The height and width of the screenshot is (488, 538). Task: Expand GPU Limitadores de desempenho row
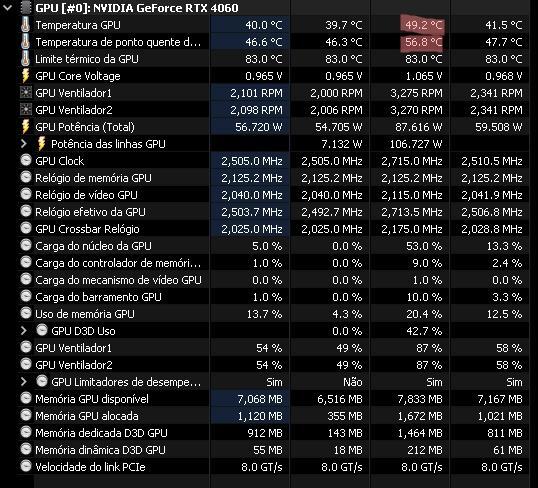23,382
